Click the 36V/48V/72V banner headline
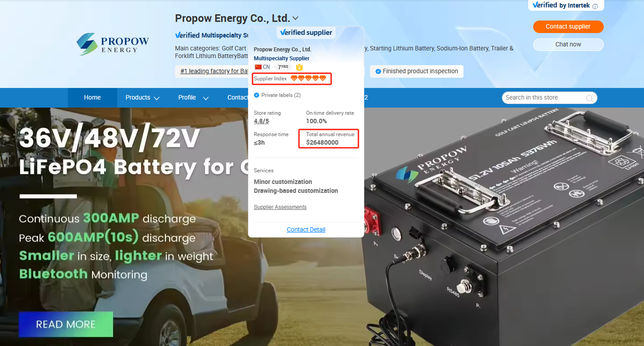The height and width of the screenshot is (346, 644). pyautogui.click(x=109, y=139)
